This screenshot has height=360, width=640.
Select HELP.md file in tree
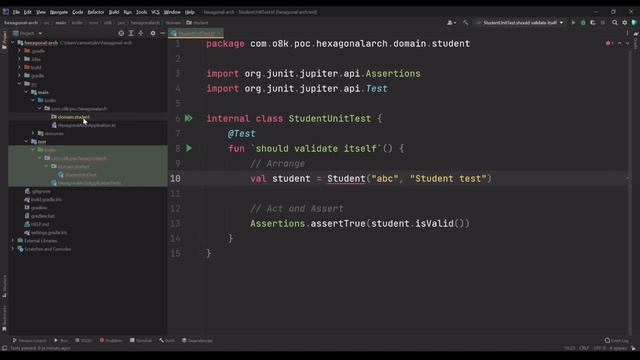40,224
